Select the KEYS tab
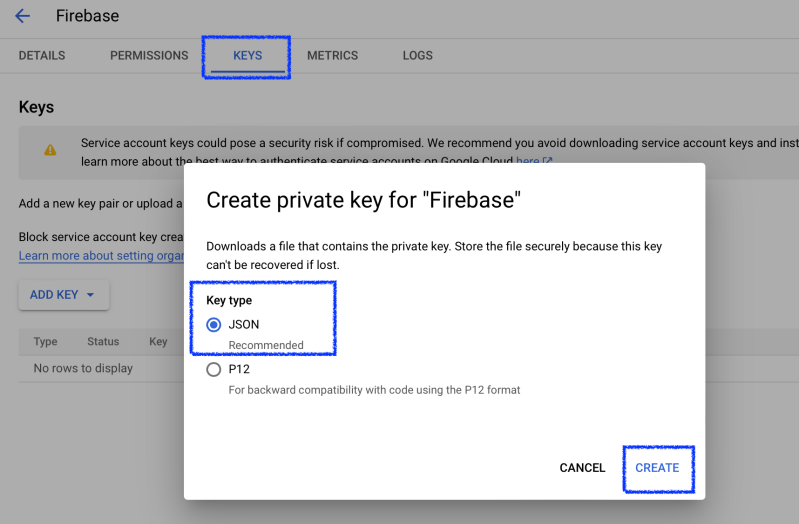 (x=247, y=56)
